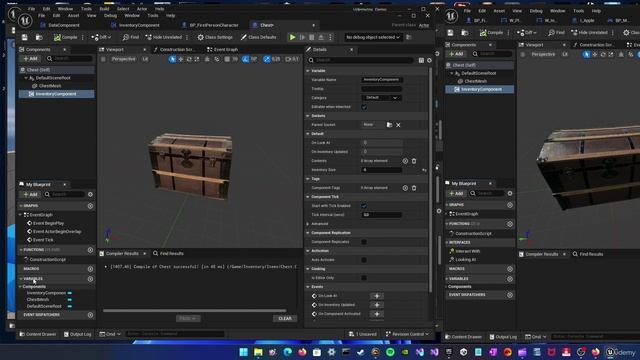Image resolution: width=640 pixels, height=360 pixels.
Task: Delete all Contents array elements with trash icon
Action: [414, 161]
